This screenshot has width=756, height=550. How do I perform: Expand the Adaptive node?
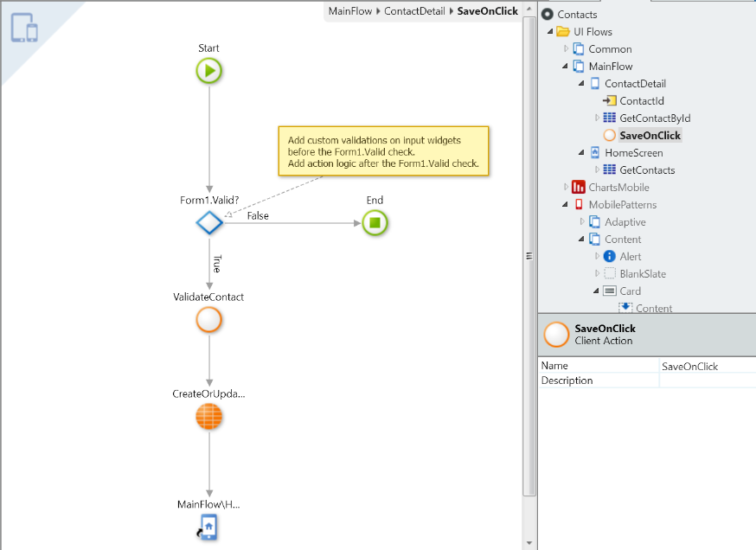582,221
